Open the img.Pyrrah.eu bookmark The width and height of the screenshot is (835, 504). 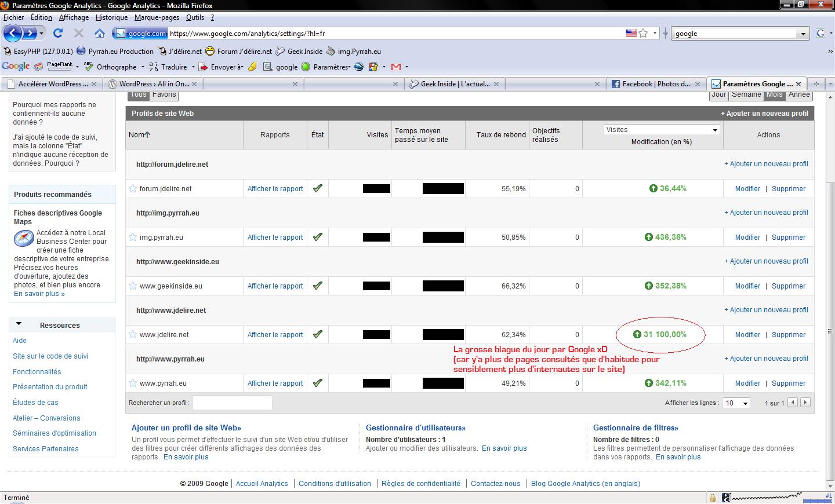point(354,51)
